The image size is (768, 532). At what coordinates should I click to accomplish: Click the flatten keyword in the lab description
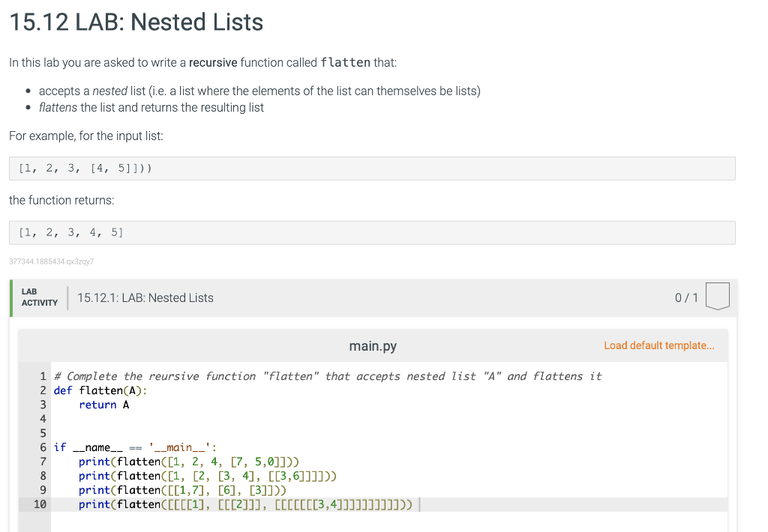coord(345,63)
